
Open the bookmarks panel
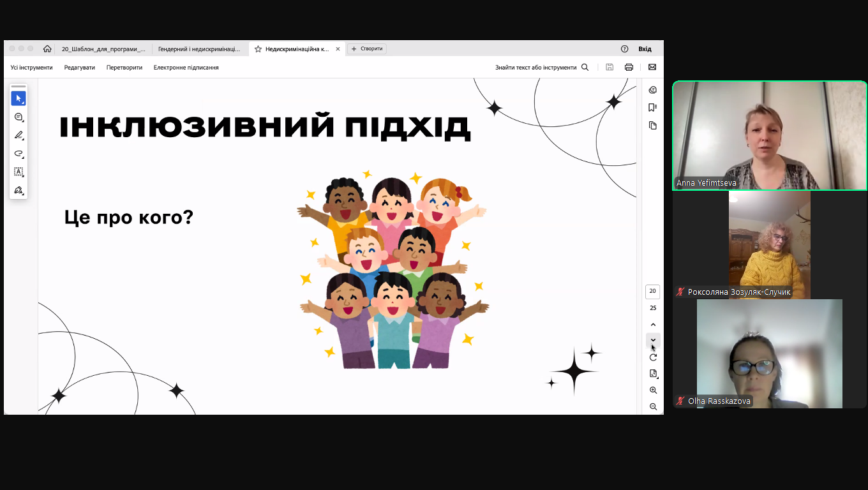point(652,107)
